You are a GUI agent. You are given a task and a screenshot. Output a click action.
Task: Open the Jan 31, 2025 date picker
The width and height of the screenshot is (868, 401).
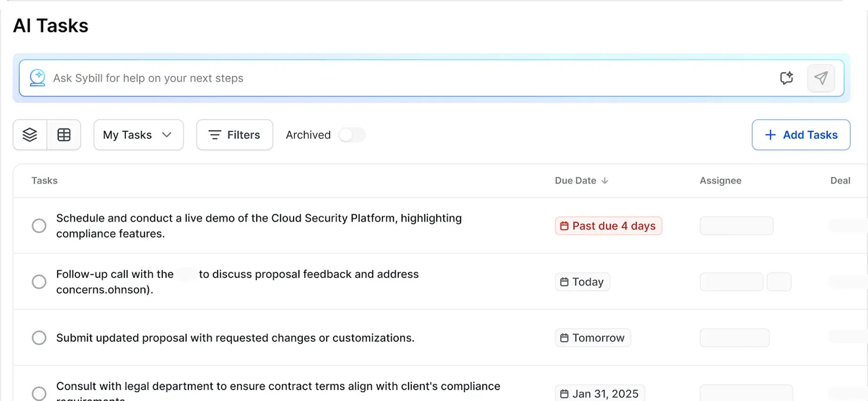click(600, 393)
